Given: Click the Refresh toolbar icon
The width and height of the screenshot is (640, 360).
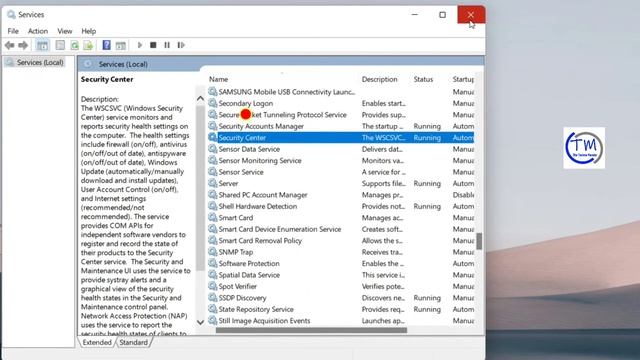Looking at the screenshot, I should point(74,45).
